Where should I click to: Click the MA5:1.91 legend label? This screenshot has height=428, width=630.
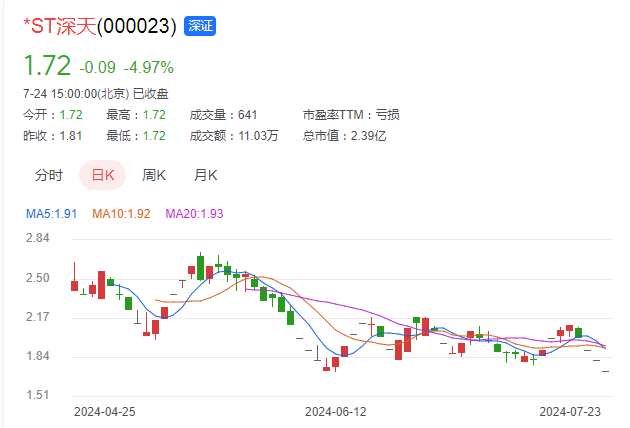(51, 213)
